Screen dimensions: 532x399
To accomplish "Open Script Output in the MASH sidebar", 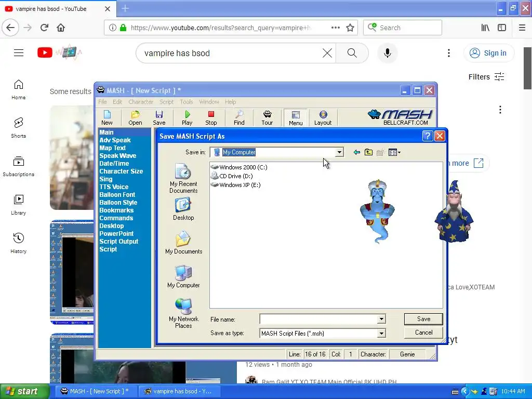I will [119, 242].
